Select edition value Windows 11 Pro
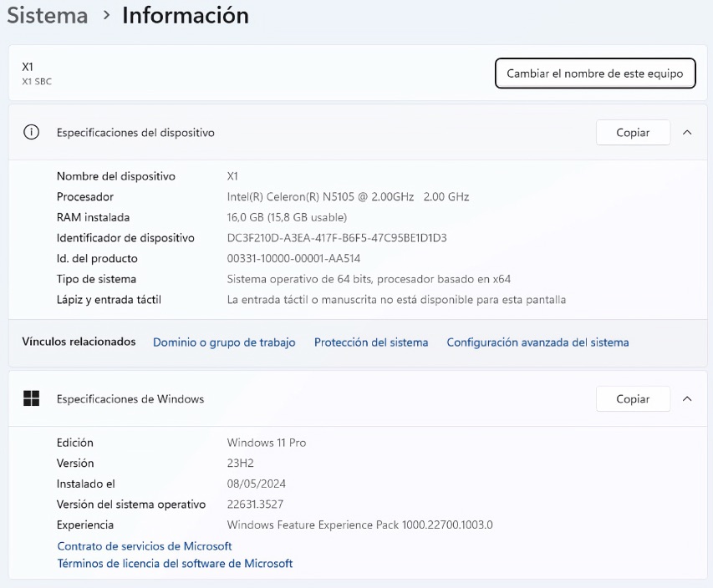This screenshot has height=588, width=713. (267, 443)
